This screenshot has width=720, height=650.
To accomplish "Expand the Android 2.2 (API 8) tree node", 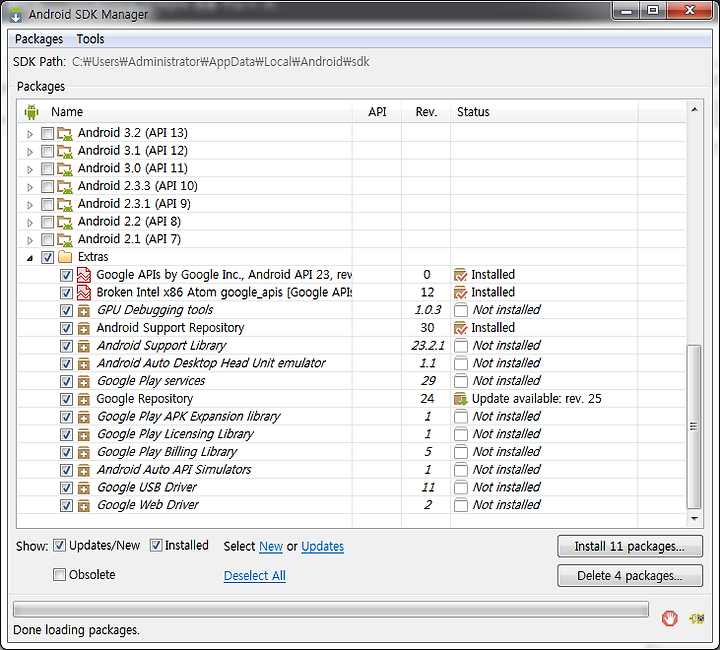I will click(30, 223).
